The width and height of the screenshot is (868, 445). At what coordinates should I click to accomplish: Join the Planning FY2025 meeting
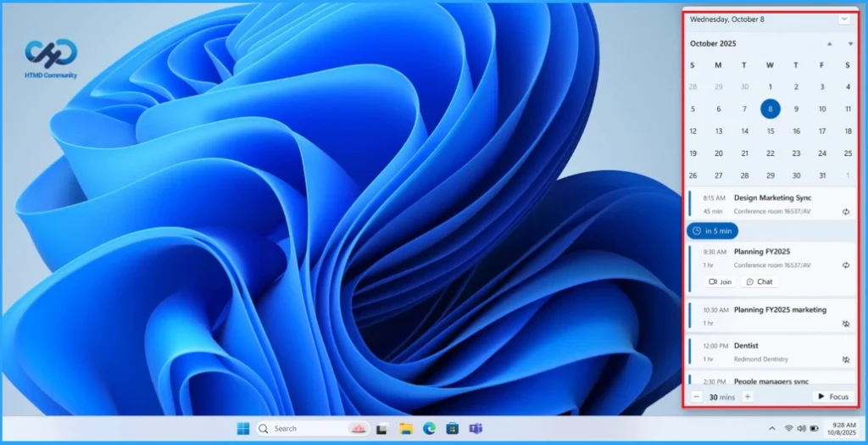click(x=721, y=281)
